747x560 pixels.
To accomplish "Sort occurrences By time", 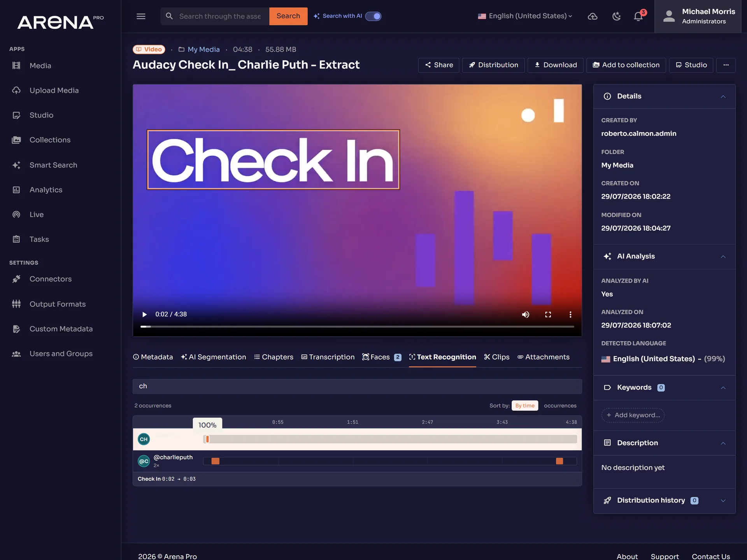I will point(525,406).
